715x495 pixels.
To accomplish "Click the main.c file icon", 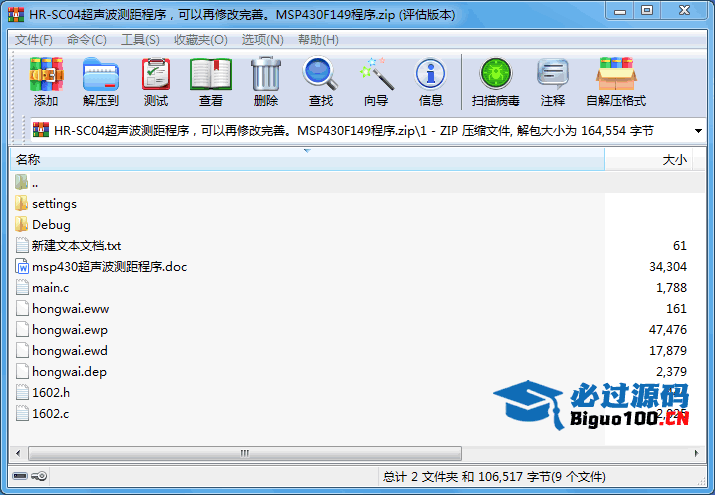I will (x=22, y=288).
